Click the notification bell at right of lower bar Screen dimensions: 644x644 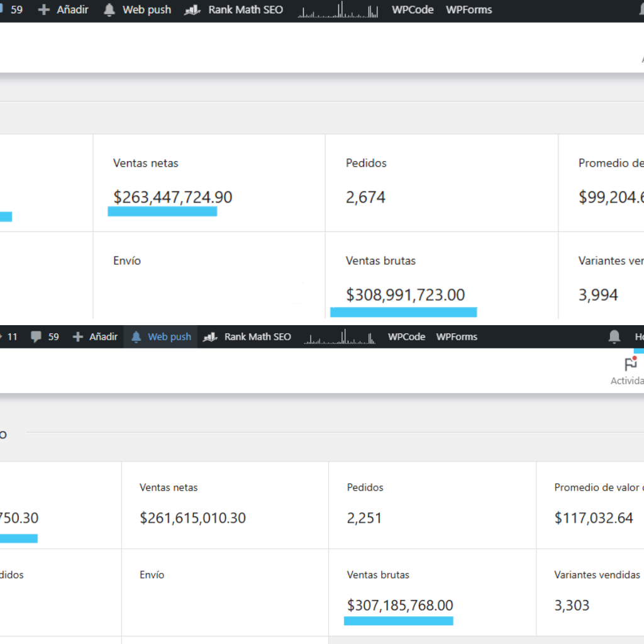pyautogui.click(x=614, y=337)
